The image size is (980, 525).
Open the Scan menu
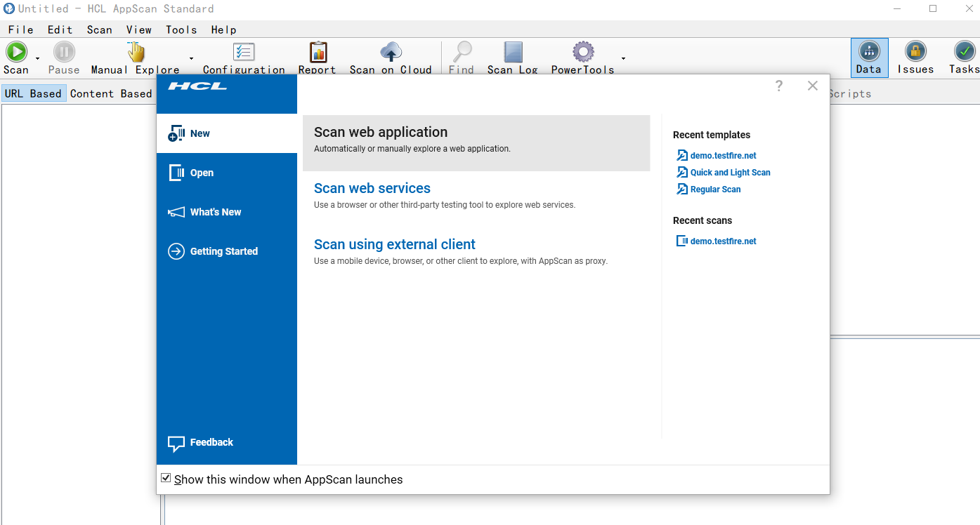(100, 29)
